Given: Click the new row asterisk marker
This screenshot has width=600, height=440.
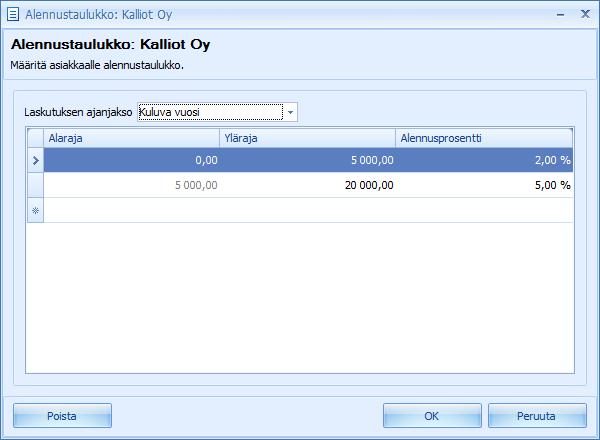Looking at the screenshot, I should click(36, 210).
